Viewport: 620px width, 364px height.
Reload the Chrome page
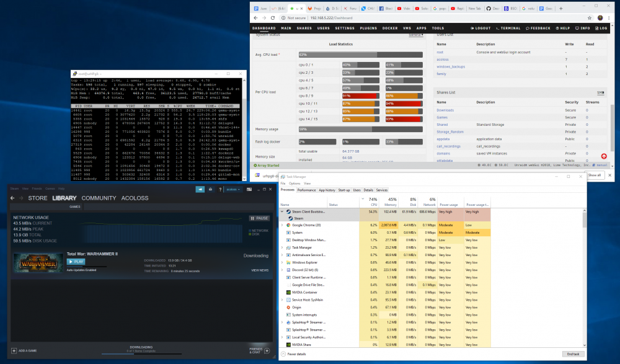coord(272,18)
